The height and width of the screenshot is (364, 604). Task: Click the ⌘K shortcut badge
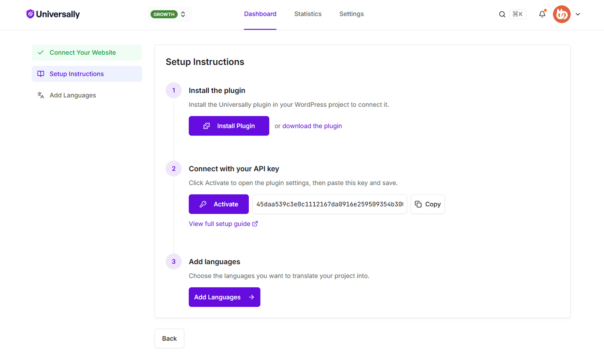pos(518,14)
